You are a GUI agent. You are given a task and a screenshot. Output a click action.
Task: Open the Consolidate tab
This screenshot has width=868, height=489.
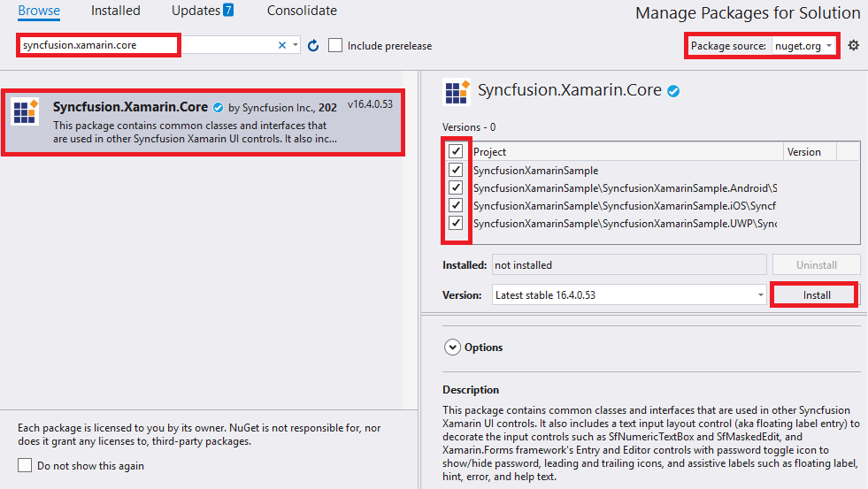click(x=302, y=11)
